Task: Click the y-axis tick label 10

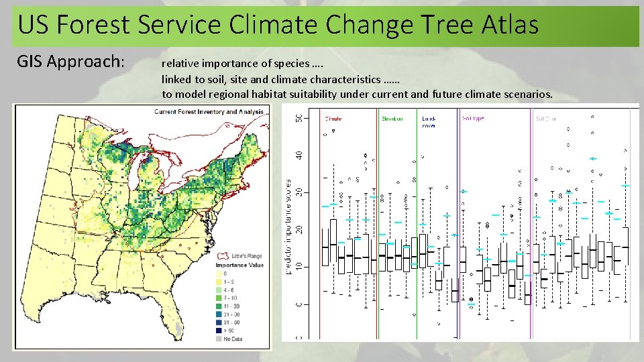Action: pyautogui.click(x=299, y=267)
